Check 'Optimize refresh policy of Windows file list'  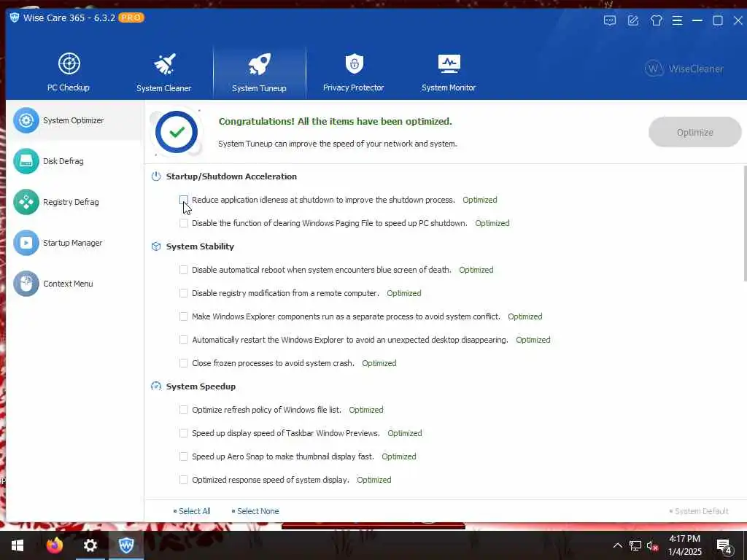(184, 410)
